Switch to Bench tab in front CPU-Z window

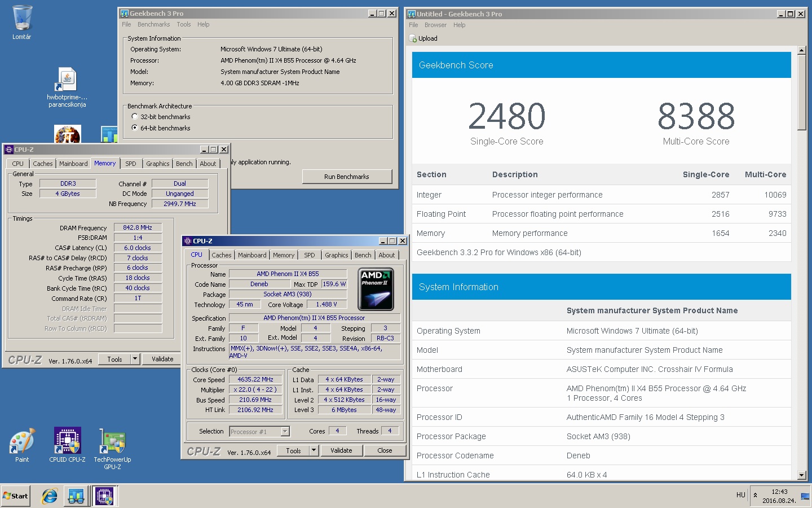tap(363, 255)
